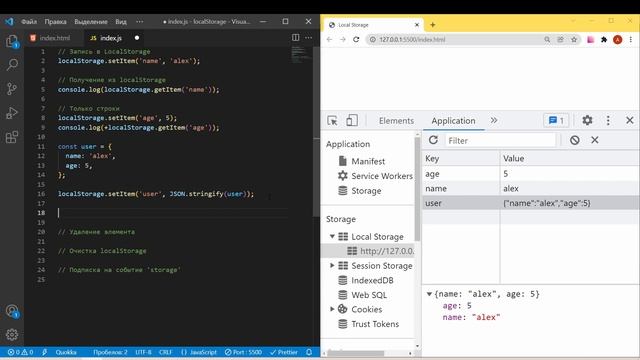640x360 pixels.
Task: Open overflow menu in VS Code menubar
Action: pyautogui.click(x=140, y=22)
